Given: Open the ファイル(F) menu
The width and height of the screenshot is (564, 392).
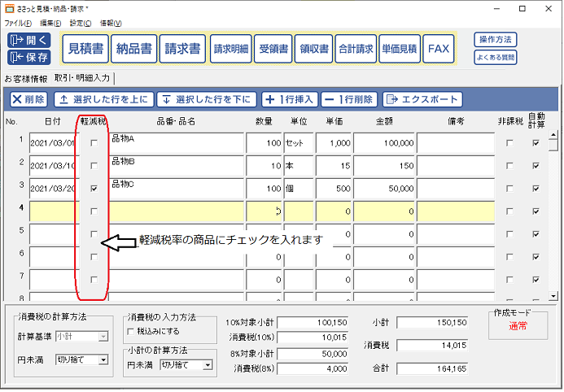Looking at the screenshot, I should click(19, 23).
